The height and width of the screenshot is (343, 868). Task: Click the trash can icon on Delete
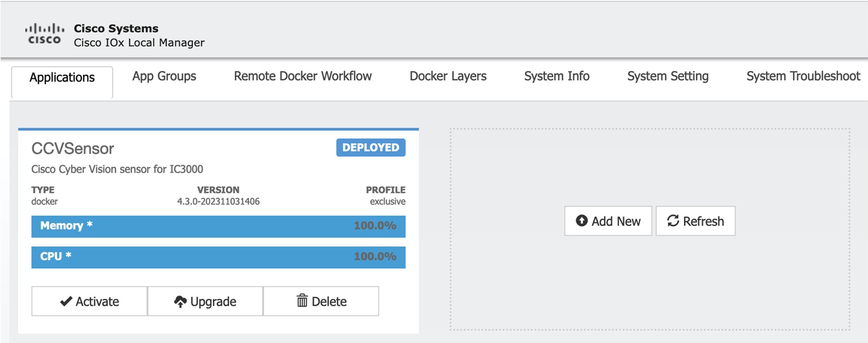pos(302,301)
